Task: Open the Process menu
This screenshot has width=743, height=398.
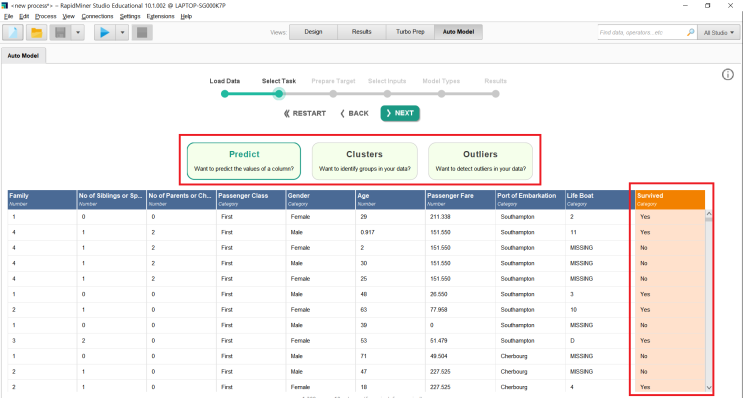Action: click(x=45, y=16)
